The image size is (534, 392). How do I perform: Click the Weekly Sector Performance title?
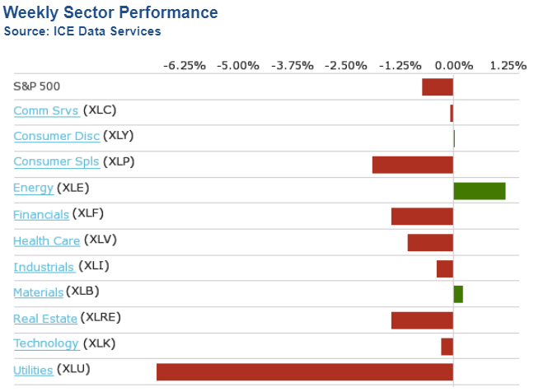point(111,13)
